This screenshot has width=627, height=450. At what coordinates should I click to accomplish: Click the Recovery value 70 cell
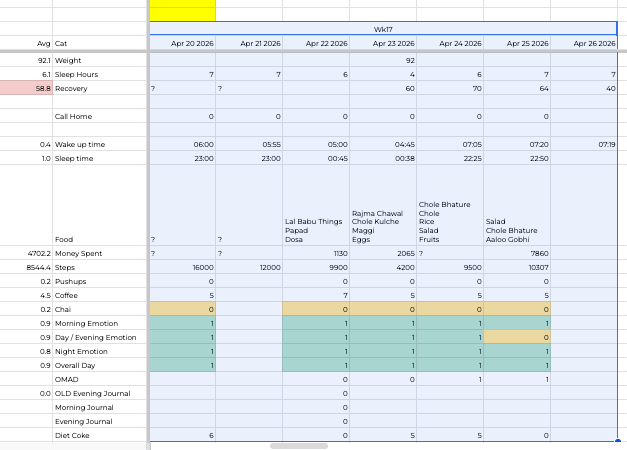pos(450,88)
